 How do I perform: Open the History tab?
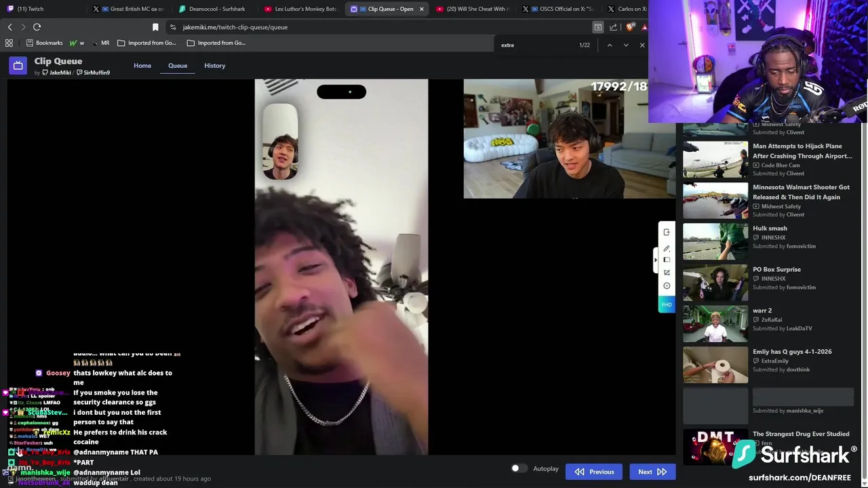pos(214,66)
